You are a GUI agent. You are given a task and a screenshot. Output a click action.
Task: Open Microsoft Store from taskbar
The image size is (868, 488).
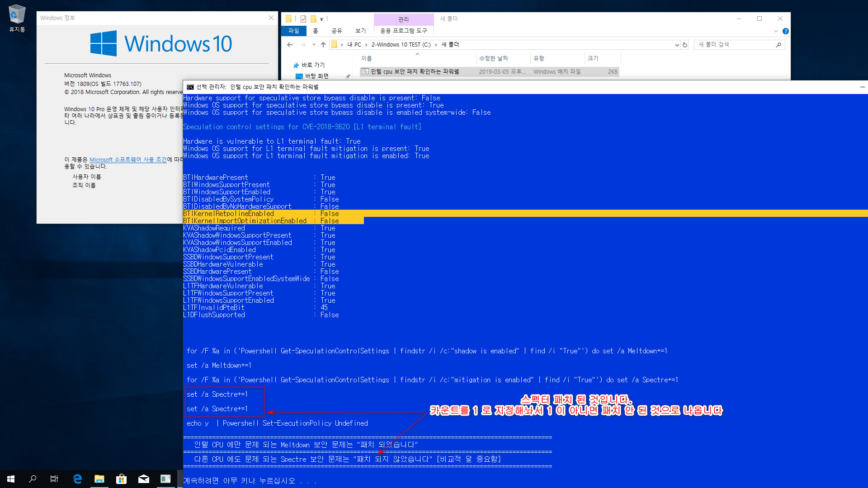[121, 479]
